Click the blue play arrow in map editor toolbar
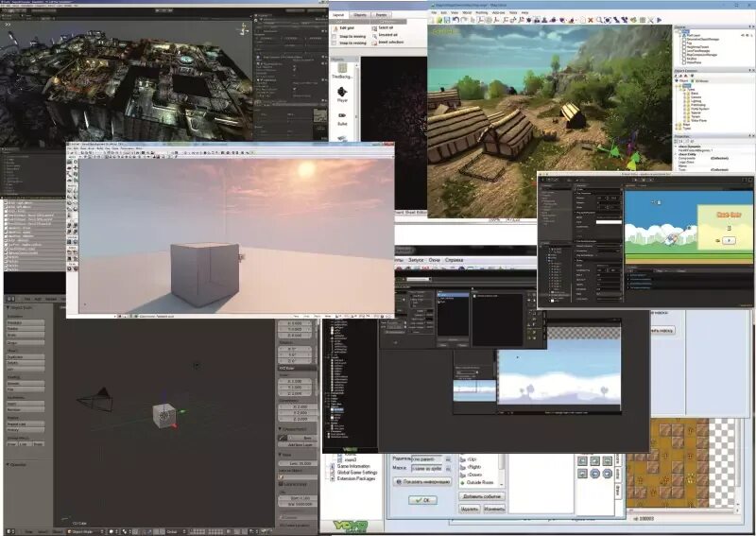 (659, 20)
